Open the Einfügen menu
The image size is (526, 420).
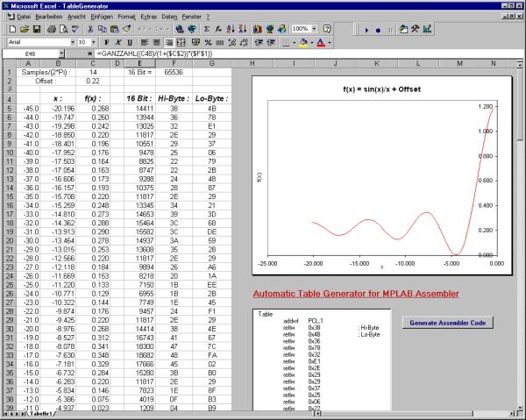point(102,17)
